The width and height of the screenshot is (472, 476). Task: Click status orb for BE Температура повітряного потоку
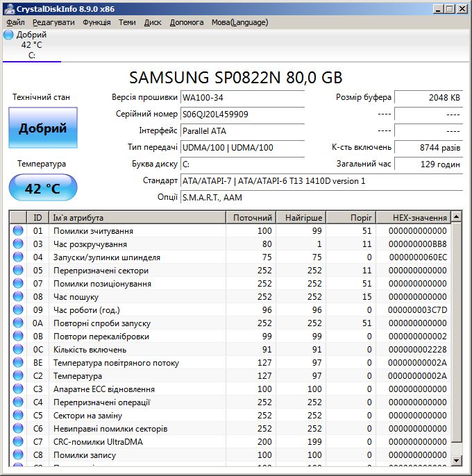[18, 362]
